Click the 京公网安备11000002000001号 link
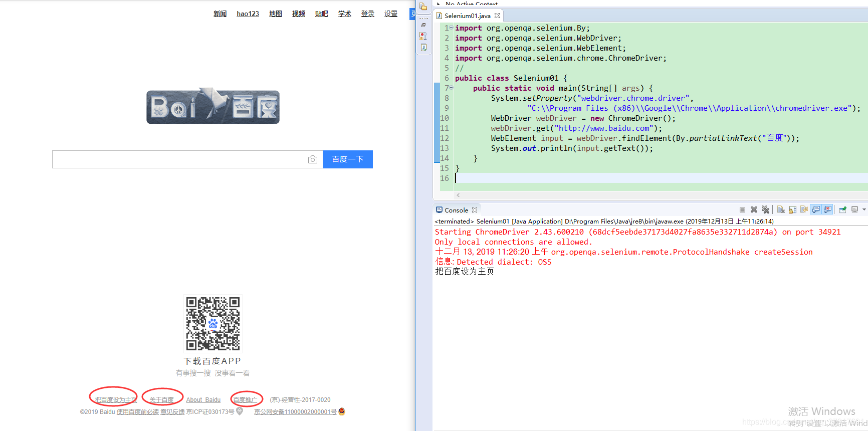 [295, 412]
